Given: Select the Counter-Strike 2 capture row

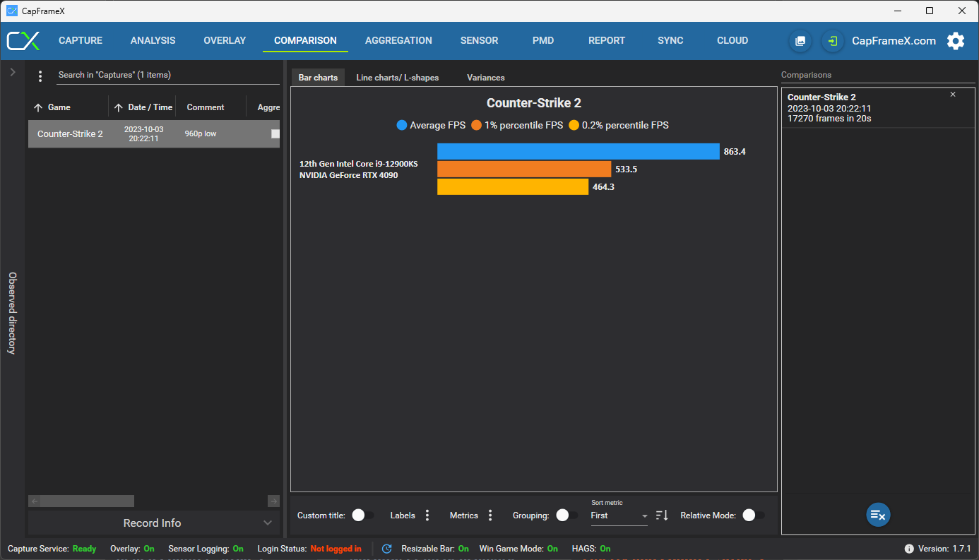Looking at the screenshot, I should click(154, 134).
